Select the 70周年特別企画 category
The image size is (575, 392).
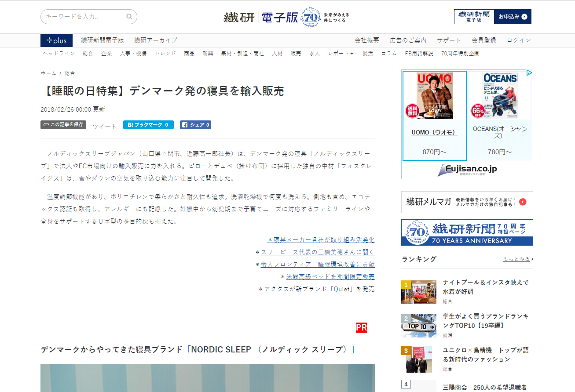coord(460,54)
